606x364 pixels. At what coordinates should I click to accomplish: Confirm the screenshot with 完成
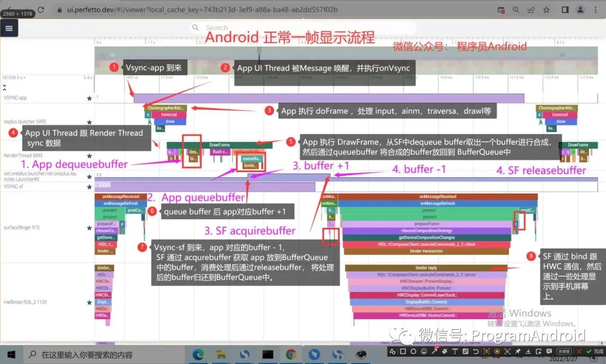pyautogui.click(x=595, y=352)
